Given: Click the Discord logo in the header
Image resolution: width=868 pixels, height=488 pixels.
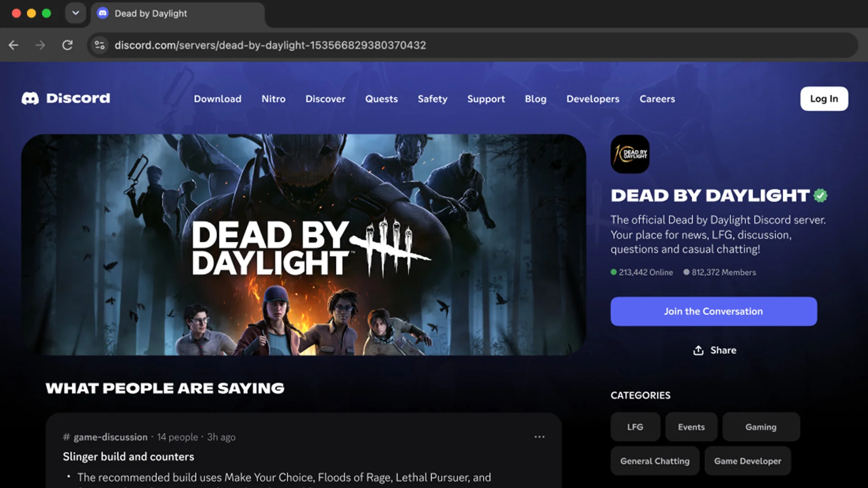Looking at the screenshot, I should click(x=66, y=98).
